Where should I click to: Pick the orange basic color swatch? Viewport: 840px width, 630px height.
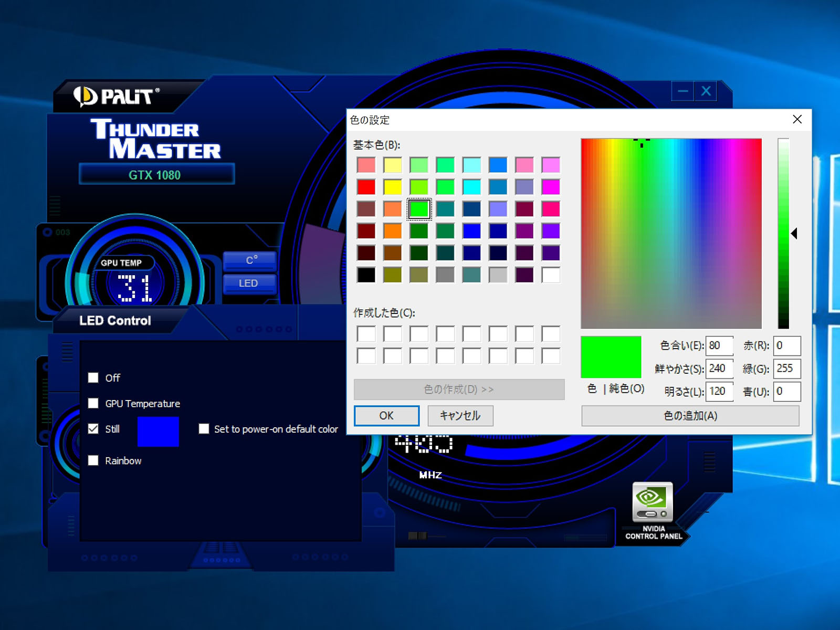pyautogui.click(x=393, y=231)
